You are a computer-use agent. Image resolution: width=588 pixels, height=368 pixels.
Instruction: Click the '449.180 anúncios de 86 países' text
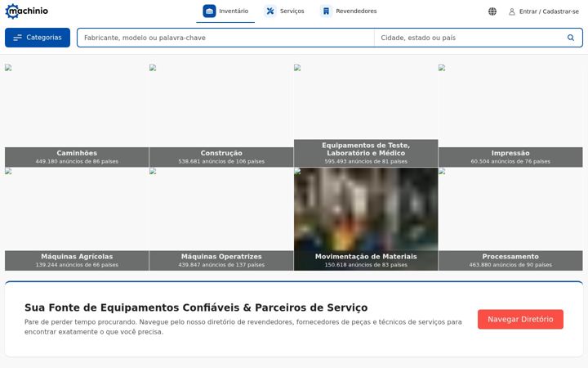77,161
